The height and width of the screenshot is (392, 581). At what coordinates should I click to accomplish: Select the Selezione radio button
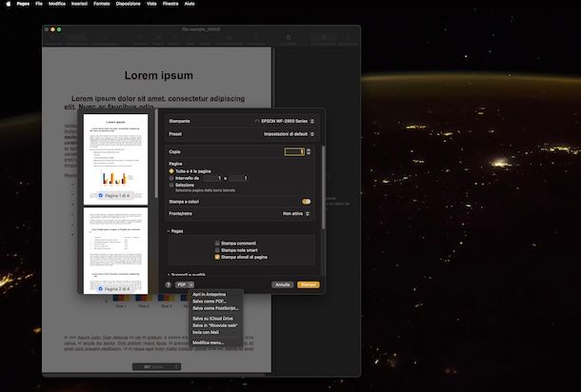pyautogui.click(x=171, y=185)
